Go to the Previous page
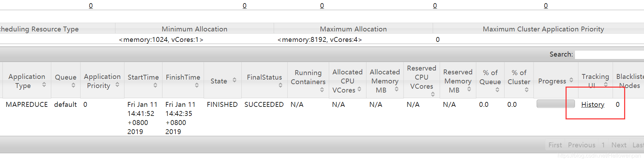The width and height of the screenshot is (644, 162). [x=581, y=145]
